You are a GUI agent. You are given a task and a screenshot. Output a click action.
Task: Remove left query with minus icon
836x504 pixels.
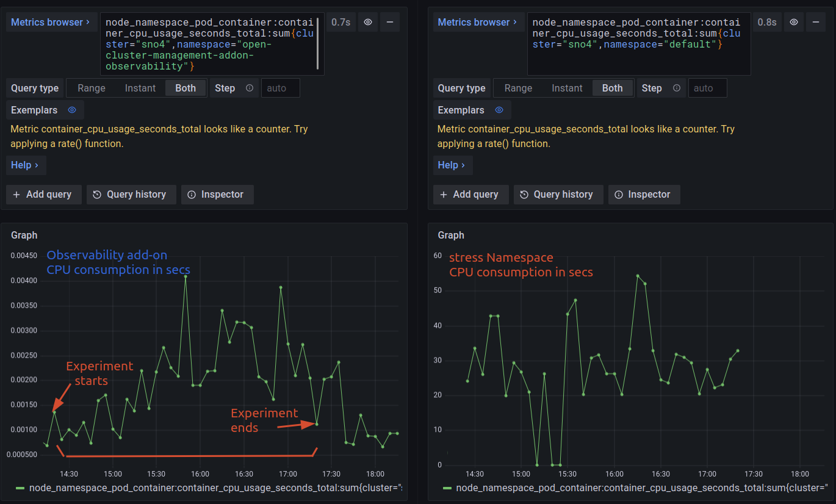coord(389,22)
